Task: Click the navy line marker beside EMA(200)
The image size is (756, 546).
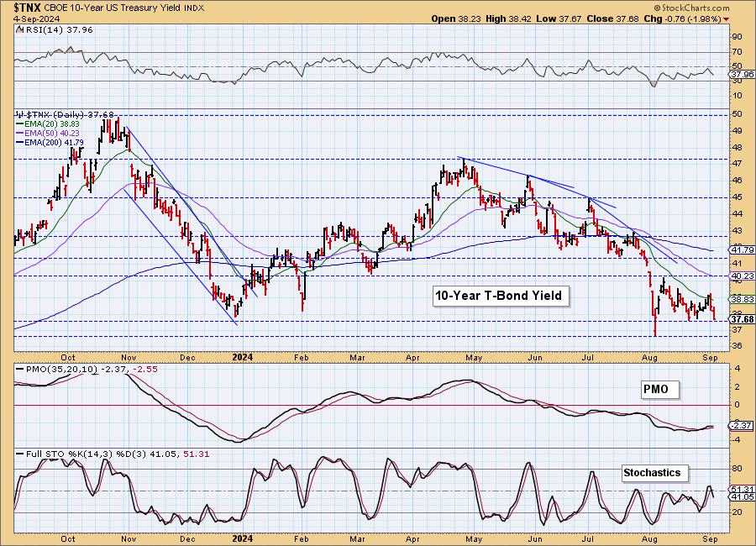Action: coord(20,142)
